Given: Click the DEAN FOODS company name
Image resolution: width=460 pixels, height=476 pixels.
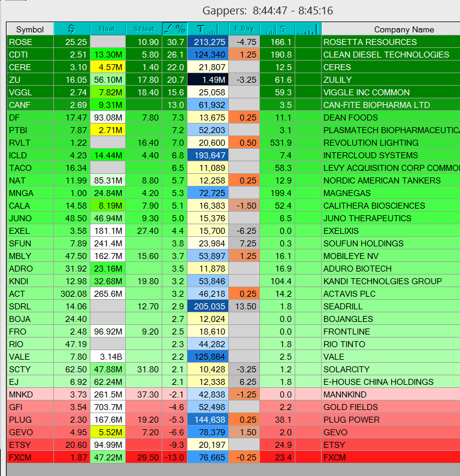Looking at the screenshot, I should tap(350, 118).
